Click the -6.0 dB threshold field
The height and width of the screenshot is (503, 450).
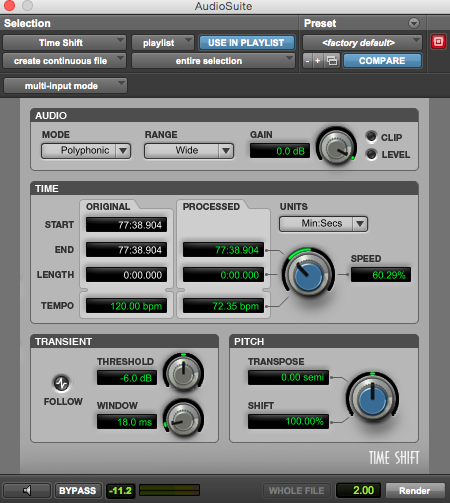[x=127, y=378]
